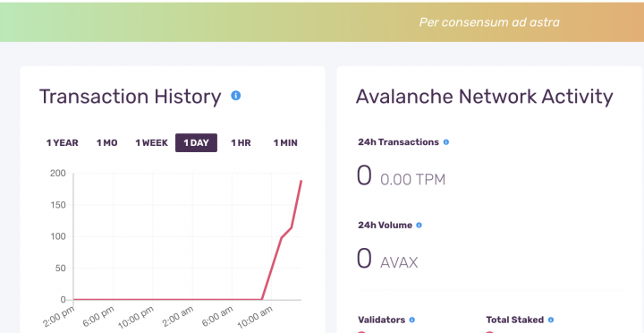Switch chart to 1 HR range
This screenshot has width=644, height=333.
click(x=241, y=142)
